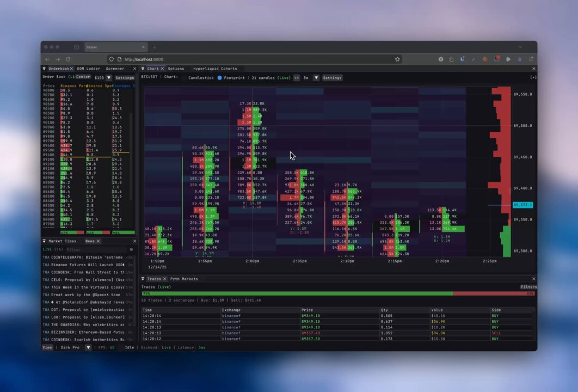Click the SELL trade at 89357.40
The image size is (578, 392).
coord(337,333)
